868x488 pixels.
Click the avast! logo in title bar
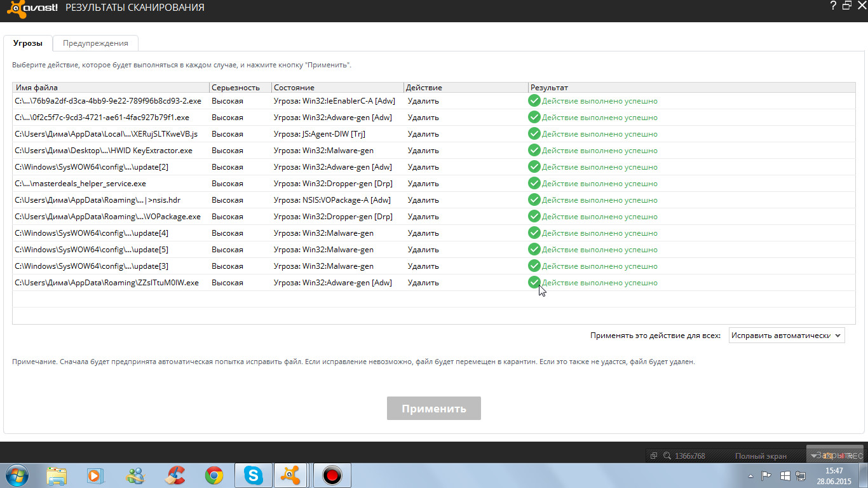coord(30,8)
